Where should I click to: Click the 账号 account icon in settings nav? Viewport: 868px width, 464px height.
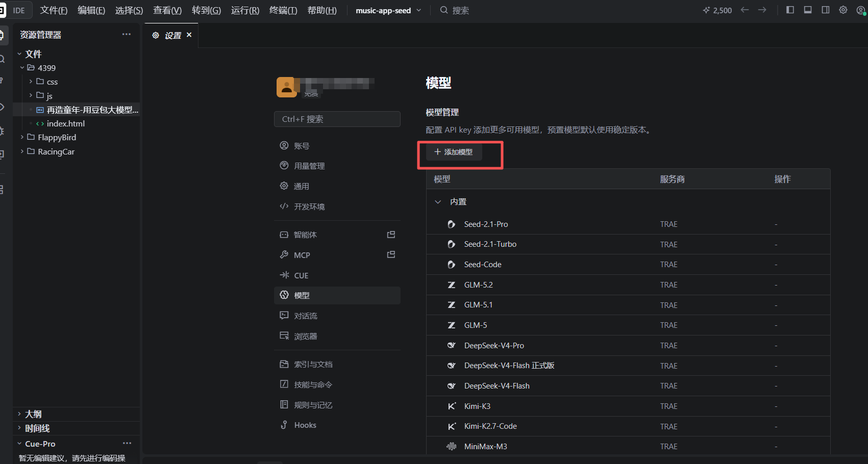(284, 145)
